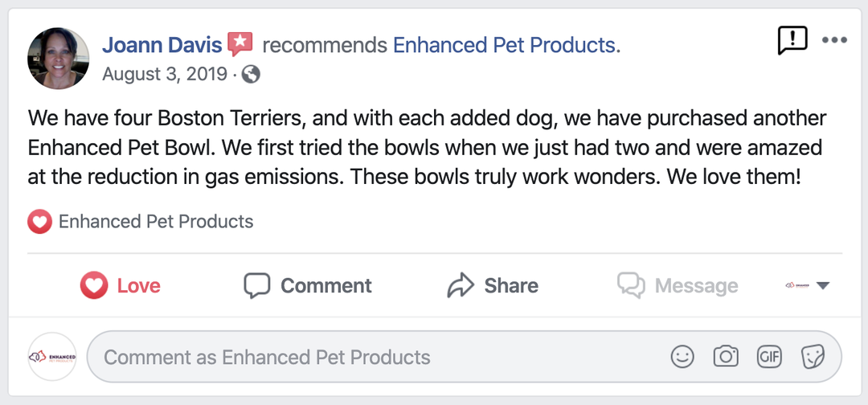Open the emoji picker in comment box
Image resolution: width=868 pixels, height=405 pixels.
pos(682,357)
